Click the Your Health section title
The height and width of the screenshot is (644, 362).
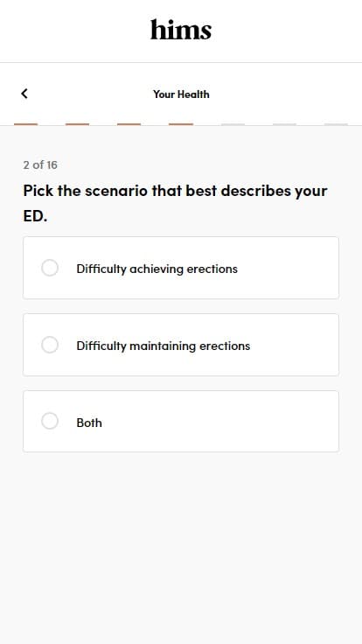coord(181,94)
